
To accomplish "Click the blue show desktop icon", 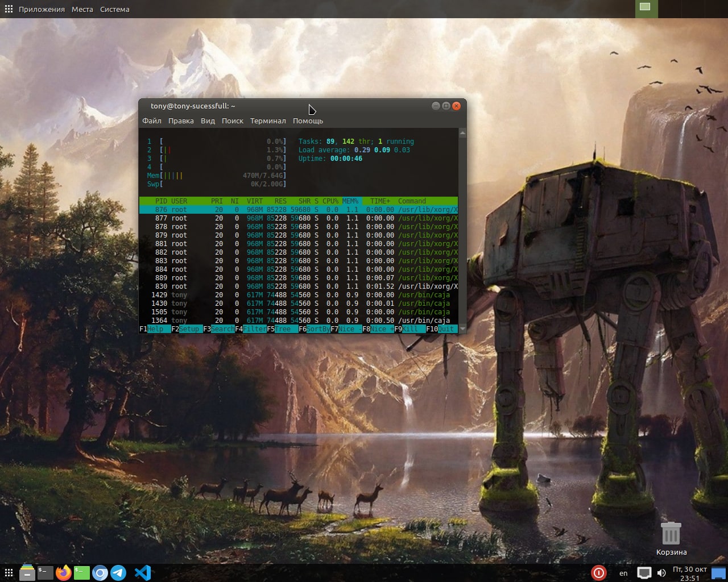I will pos(719,573).
